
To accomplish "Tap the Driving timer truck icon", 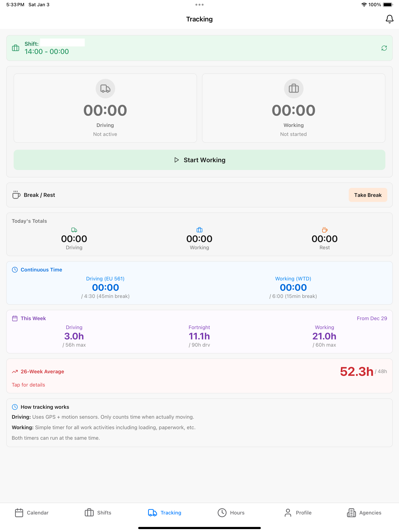I will (105, 89).
